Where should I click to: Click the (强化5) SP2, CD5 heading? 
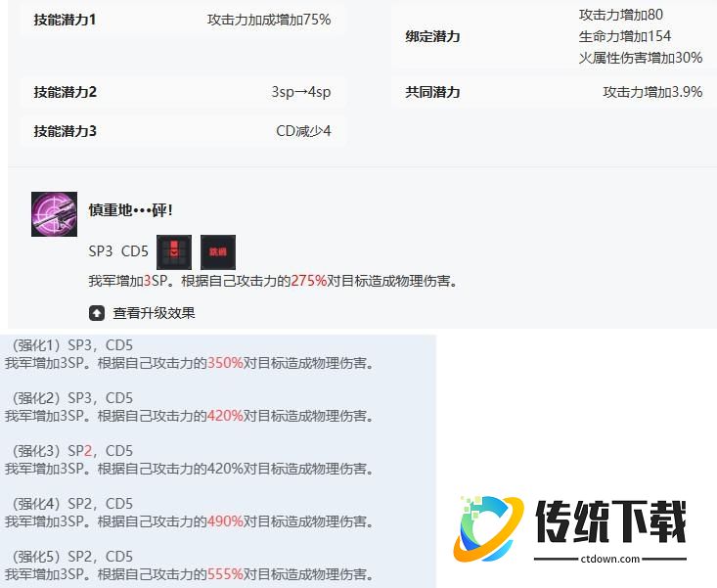click(x=72, y=557)
